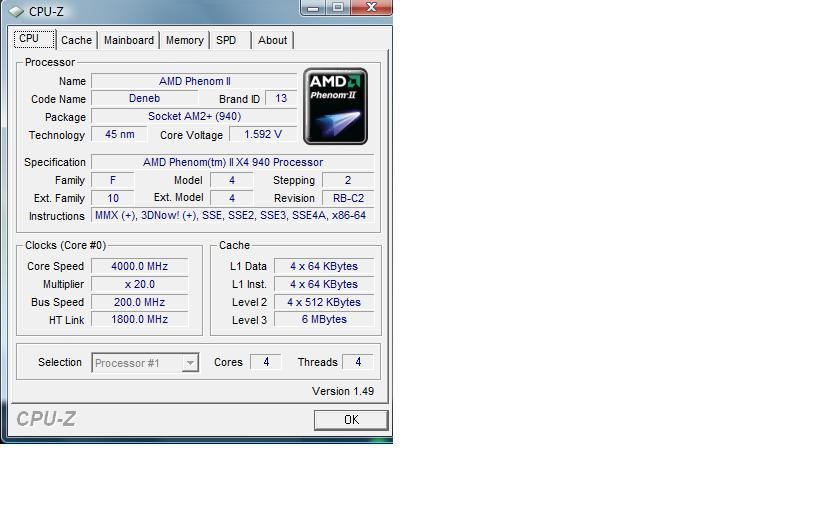Select the Memory tab

[184, 40]
